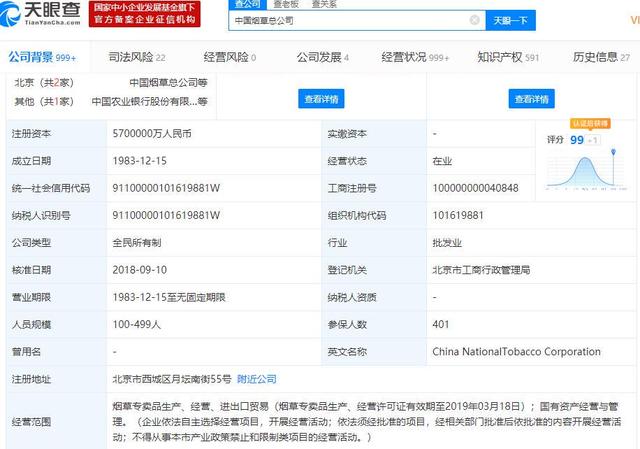The height and width of the screenshot is (449, 640).
Task: Select the company type 全民所有制
Action: click(x=137, y=243)
